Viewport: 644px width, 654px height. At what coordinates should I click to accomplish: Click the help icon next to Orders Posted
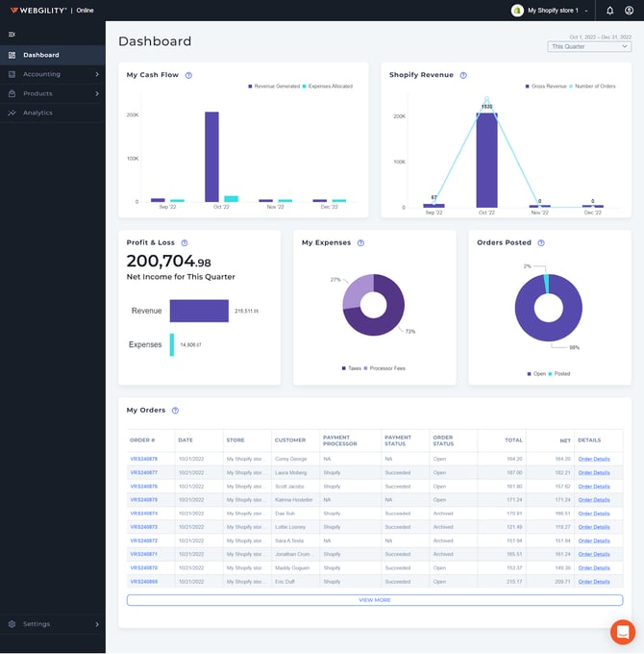pyautogui.click(x=541, y=243)
